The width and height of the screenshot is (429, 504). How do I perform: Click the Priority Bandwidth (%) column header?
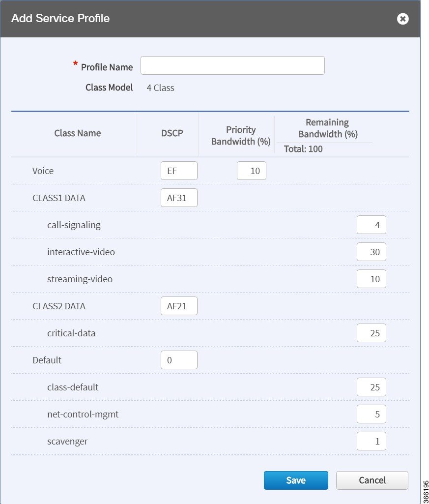click(x=241, y=135)
